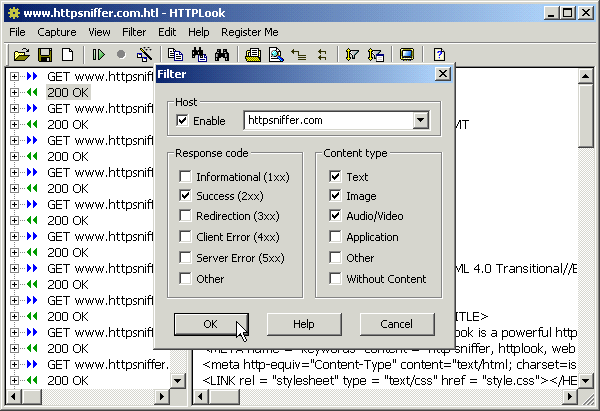Click the Save floppy disk icon

[45, 55]
